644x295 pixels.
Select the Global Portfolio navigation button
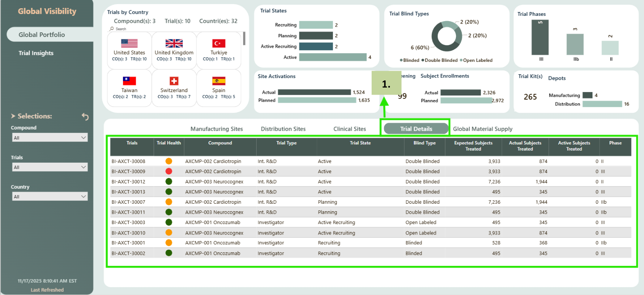(x=42, y=35)
